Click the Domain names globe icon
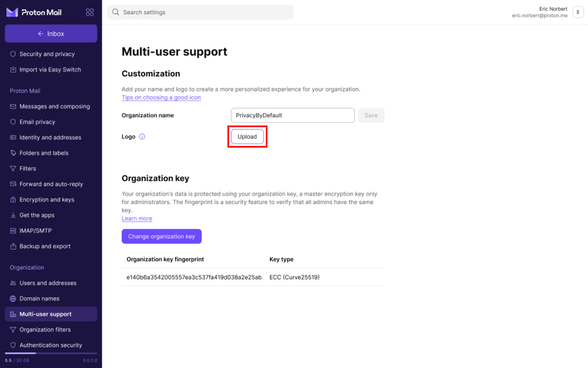588x368 pixels. click(x=13, y=298)
